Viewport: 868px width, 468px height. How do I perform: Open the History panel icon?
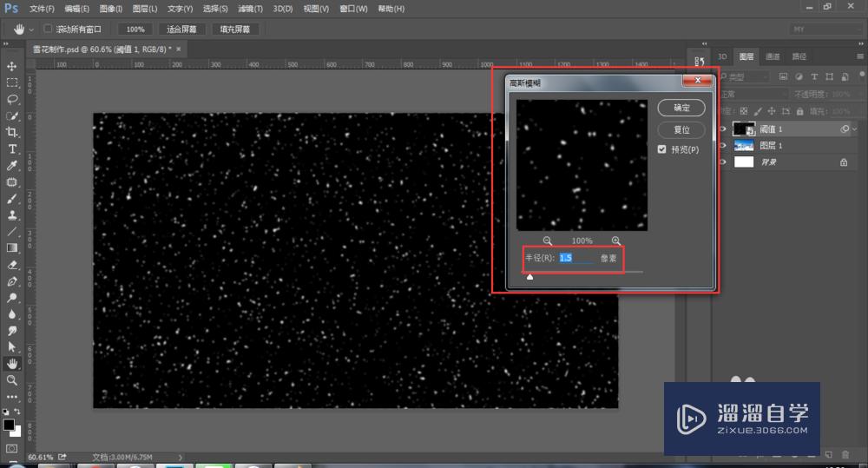[699, 62]
